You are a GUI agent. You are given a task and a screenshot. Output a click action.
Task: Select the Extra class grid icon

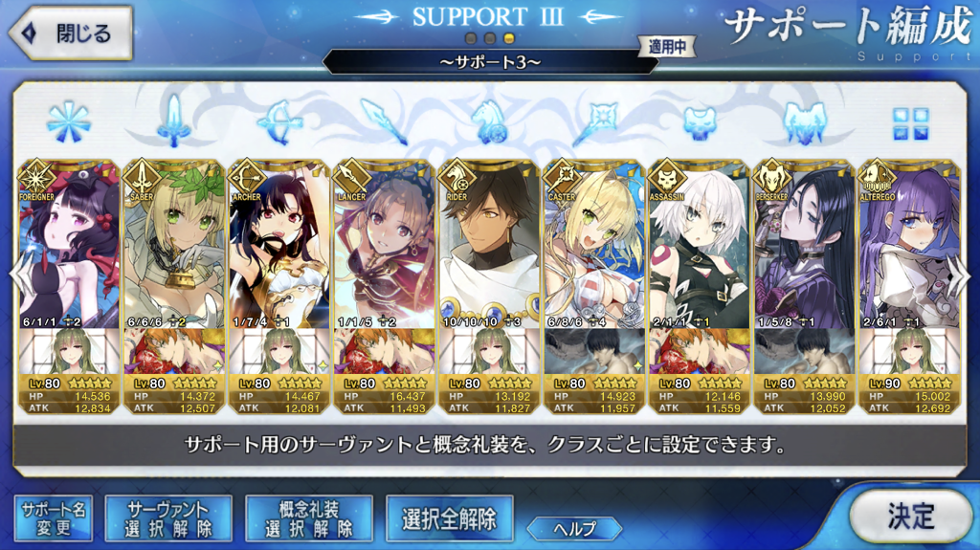point(911,123)
